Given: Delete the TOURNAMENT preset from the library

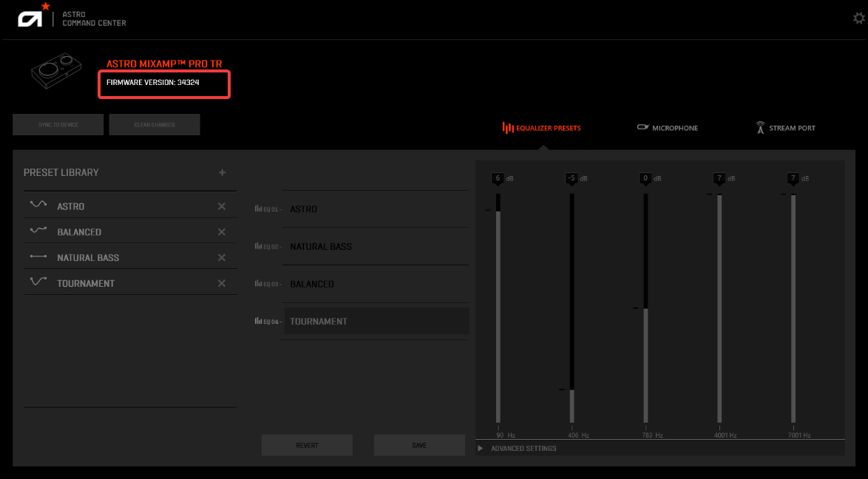Looking at the screenshot, I should (x=221, y=283).
